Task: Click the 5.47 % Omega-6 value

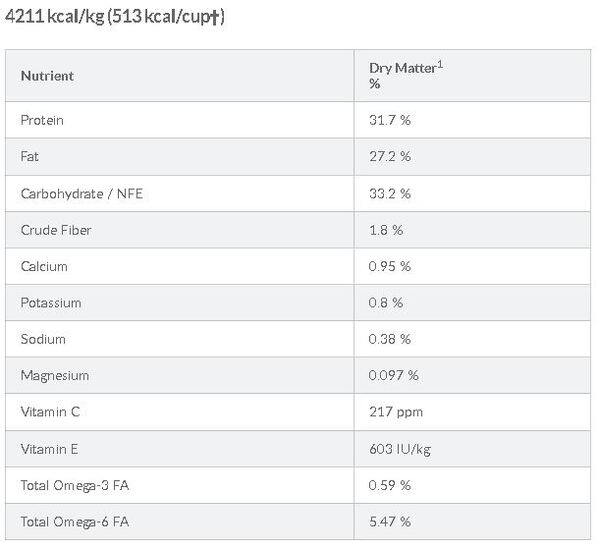Action: 390,522
